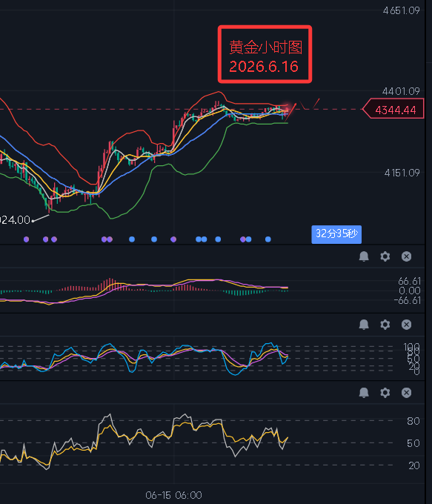
Task: Click the KDJ panel alert bell icon
Action: [364, 325]
